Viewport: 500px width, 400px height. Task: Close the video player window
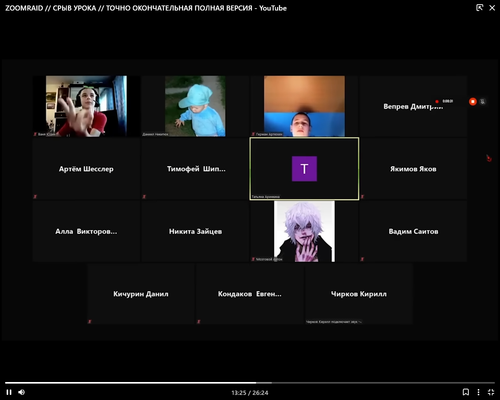[x=492, y=8]
